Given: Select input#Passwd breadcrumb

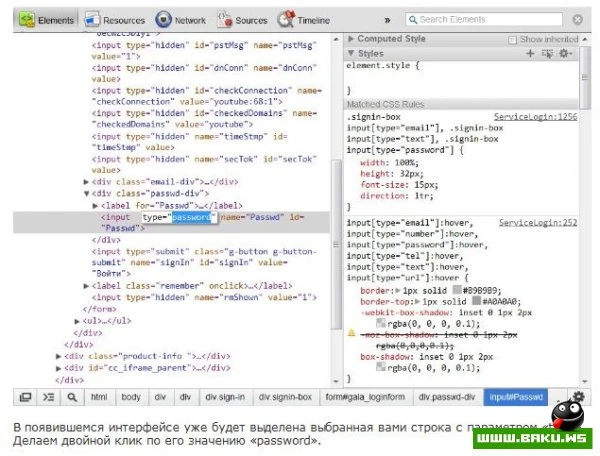Looking at the screenshot, I should [516, 397].
